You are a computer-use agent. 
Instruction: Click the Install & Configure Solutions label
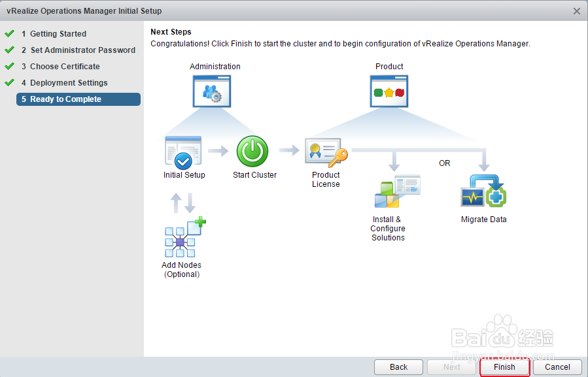(388, 229)
